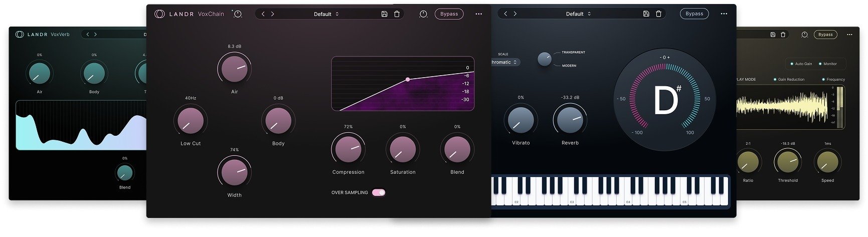Click the C5 key on the piano keyboard

click(x=684, y=200)
